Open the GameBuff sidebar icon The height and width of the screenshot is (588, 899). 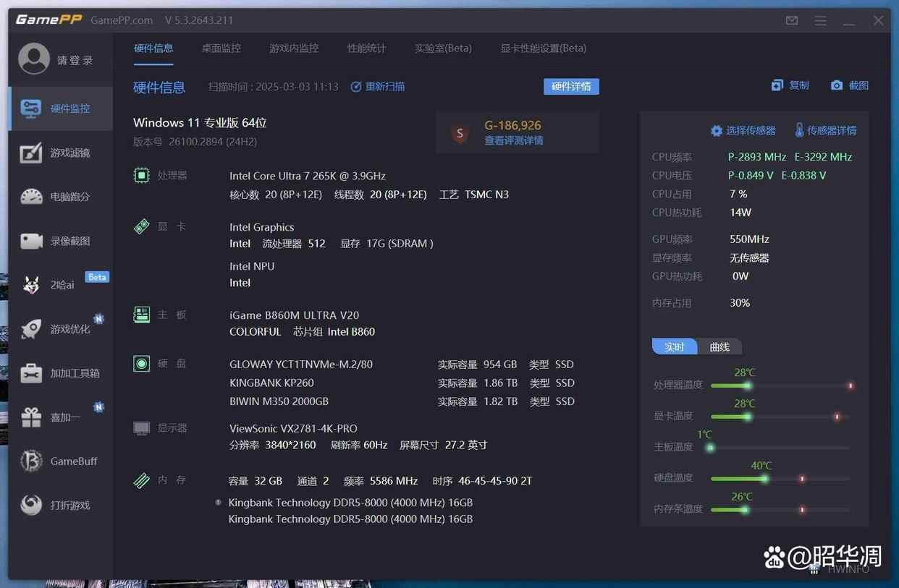pyautogui.click(x=31, y=461)
